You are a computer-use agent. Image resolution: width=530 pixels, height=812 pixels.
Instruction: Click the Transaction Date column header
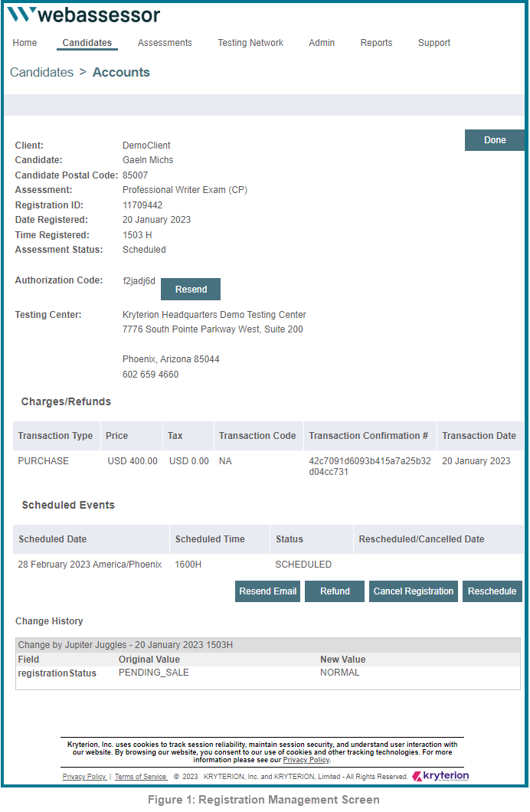479,436
